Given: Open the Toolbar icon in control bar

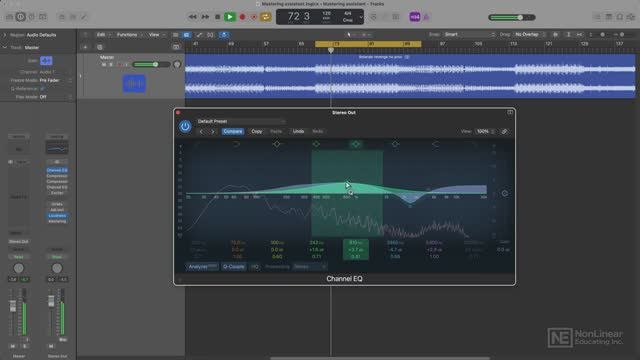Looking at the screenshot, I should pos(43,17).
